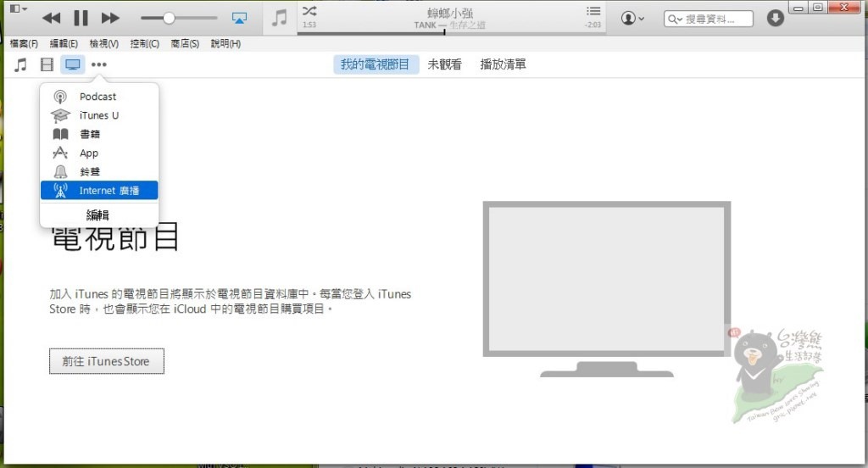Choose 鈴聲 from the media menu
Viewport: 868px width, 468px height.
(x=99, y=172)
